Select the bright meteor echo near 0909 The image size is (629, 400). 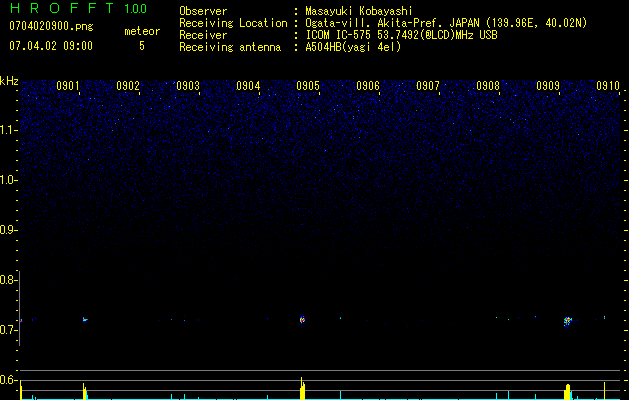pos(567,321)
